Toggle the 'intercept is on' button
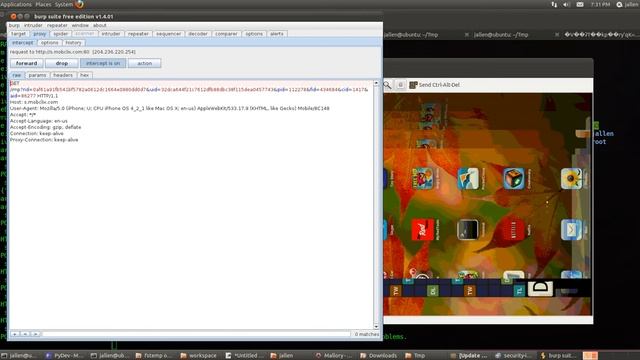This screenshot has width=640, height=360. pyautogui.click(x=103, y=63)
